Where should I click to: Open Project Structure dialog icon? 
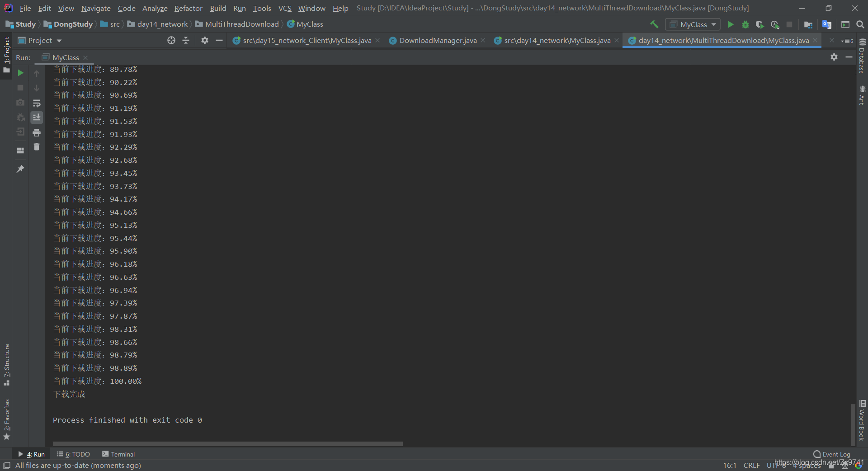point(808,24)
